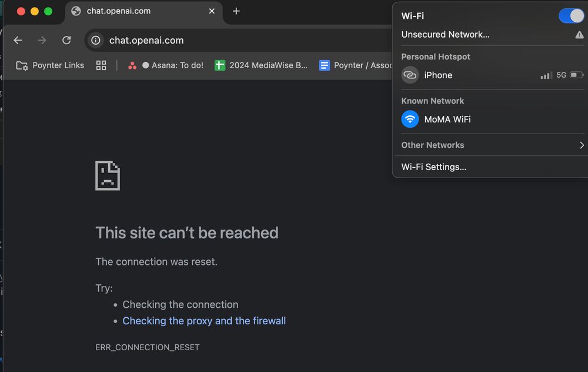Click the iPhone hotspot link icon
588x372 pixels.
410,75
